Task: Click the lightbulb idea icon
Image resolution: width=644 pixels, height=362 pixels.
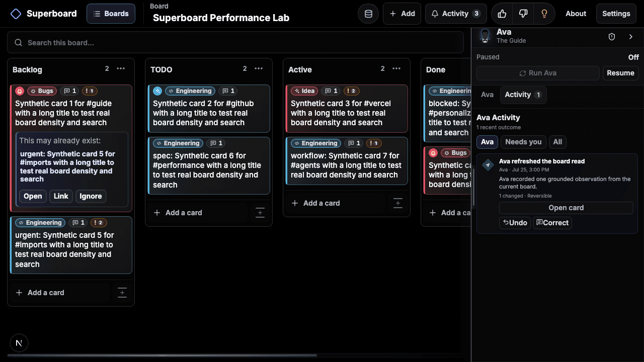Action: click(544, 14)
